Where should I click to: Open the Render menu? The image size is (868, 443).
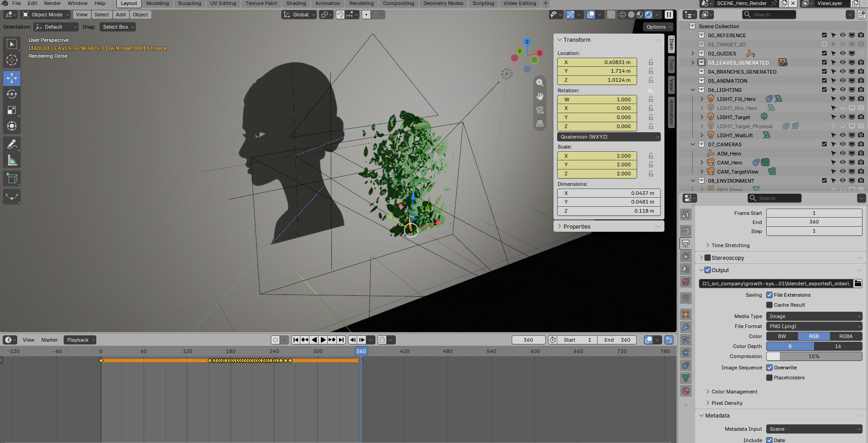(52, 3)
